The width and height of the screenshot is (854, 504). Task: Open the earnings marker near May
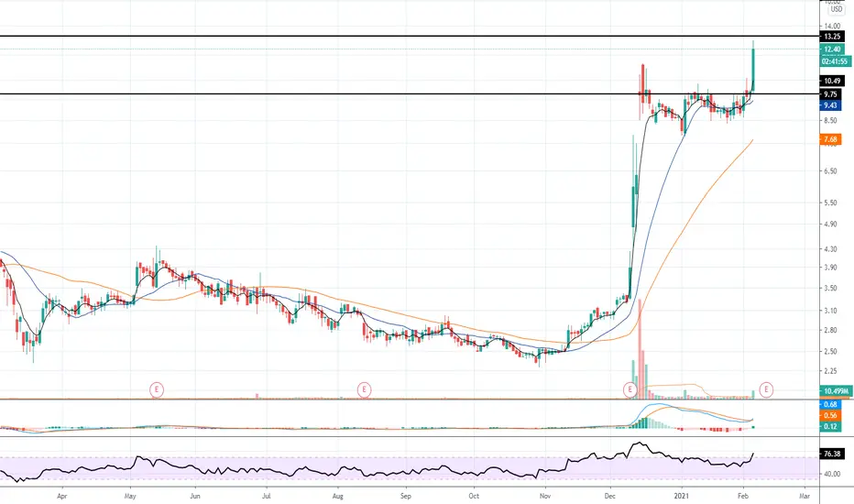pos(157,389)
